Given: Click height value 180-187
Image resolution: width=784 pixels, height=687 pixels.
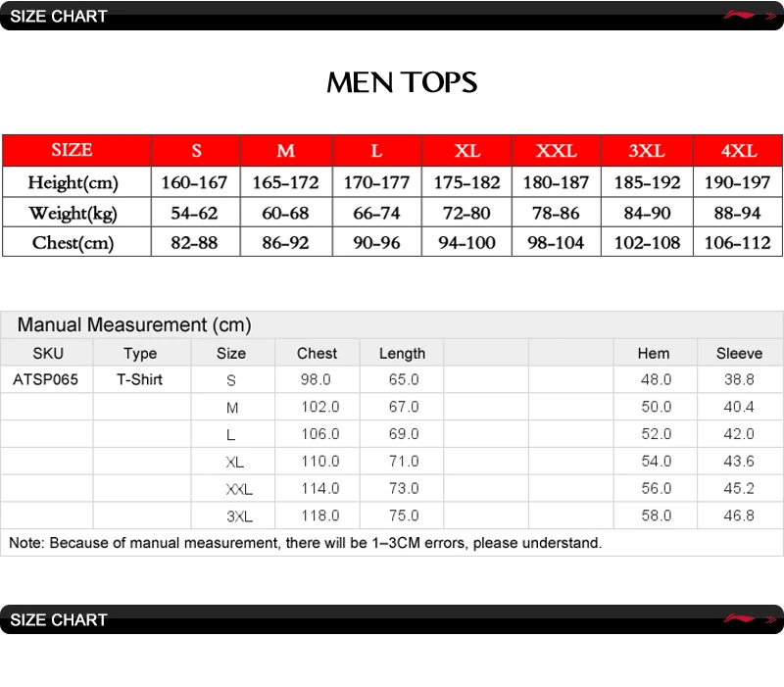Looking at the screenshot, I should [x=556, y=182].
